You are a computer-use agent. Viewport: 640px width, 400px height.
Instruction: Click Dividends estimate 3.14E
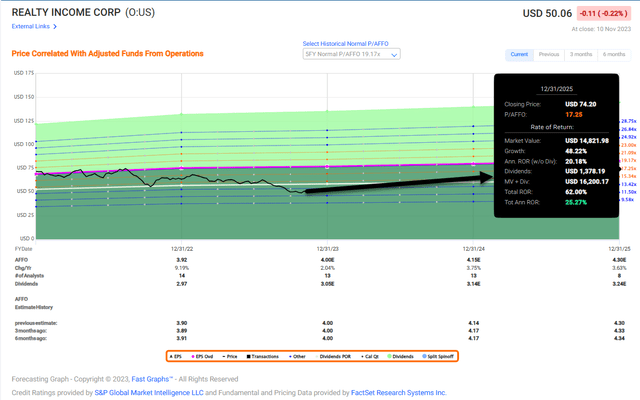(473, 284)
